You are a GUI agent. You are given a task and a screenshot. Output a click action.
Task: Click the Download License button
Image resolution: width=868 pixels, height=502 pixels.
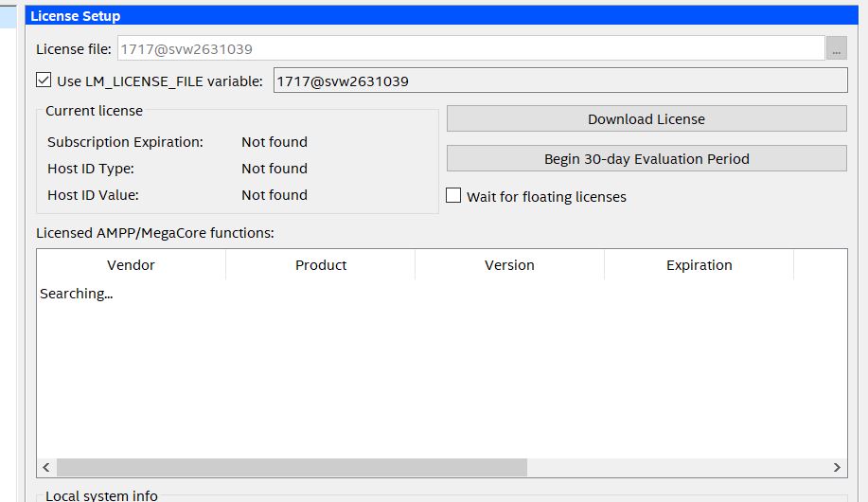click(647, 119)
